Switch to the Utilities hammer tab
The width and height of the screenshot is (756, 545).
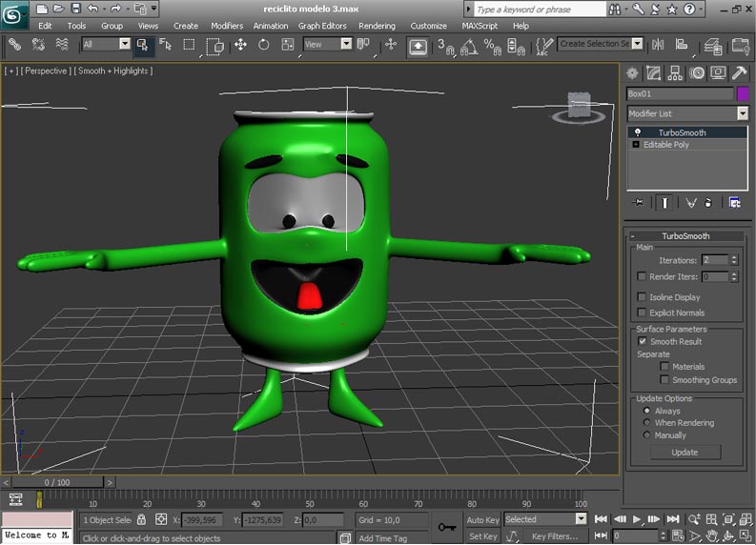pyautogui.click(x=739, y=72)
